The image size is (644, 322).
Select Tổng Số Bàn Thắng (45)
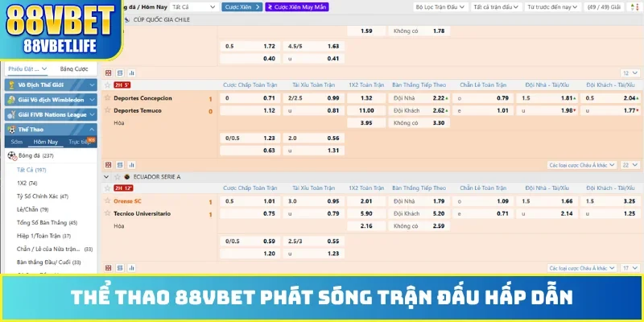(x=47, y=222)
